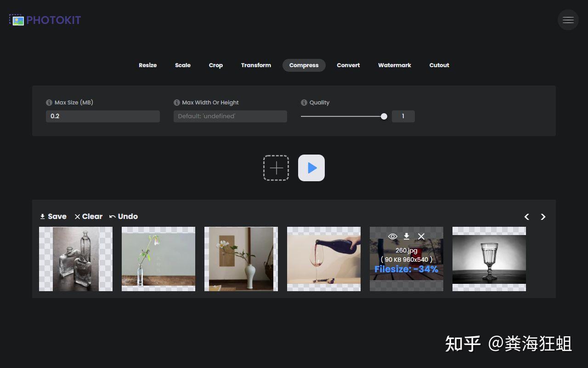Viewport: 588px width, 368px height.
Task: Add a new image with plus box
Action: [x=276, y=168]
